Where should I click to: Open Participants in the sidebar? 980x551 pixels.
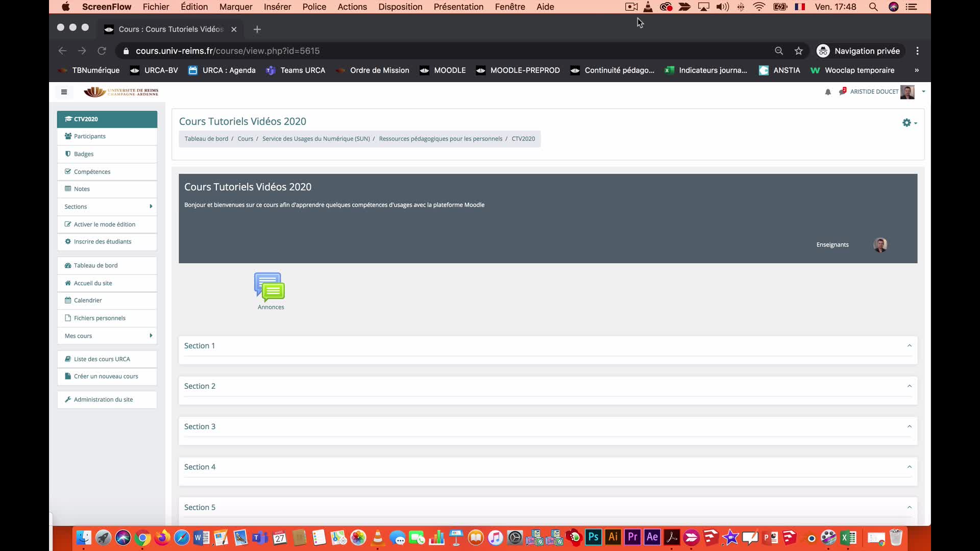pyautogui.click(x=107, y=136)
